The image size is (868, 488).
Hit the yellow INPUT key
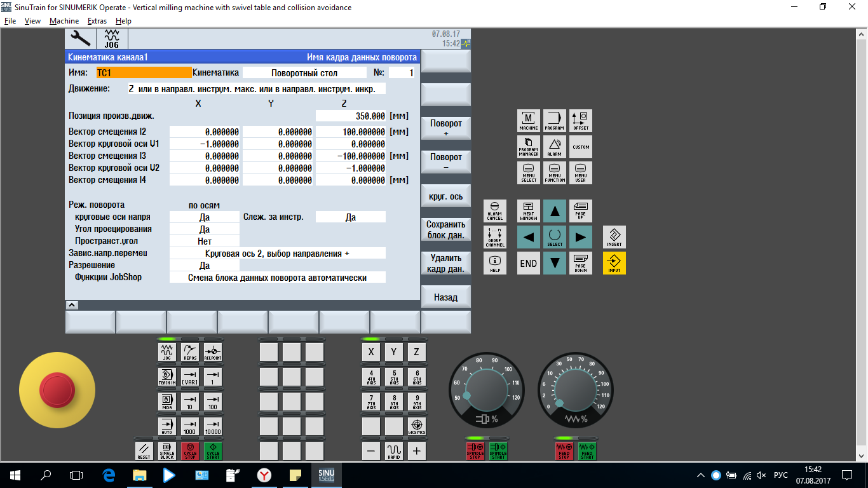[x=614, y=263]
